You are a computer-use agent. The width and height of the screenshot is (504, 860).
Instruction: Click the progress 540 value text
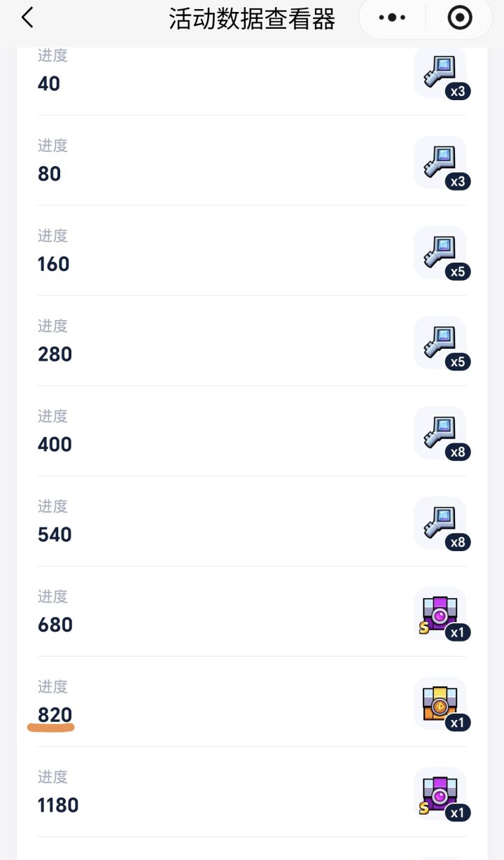click(x=55, y=534)
